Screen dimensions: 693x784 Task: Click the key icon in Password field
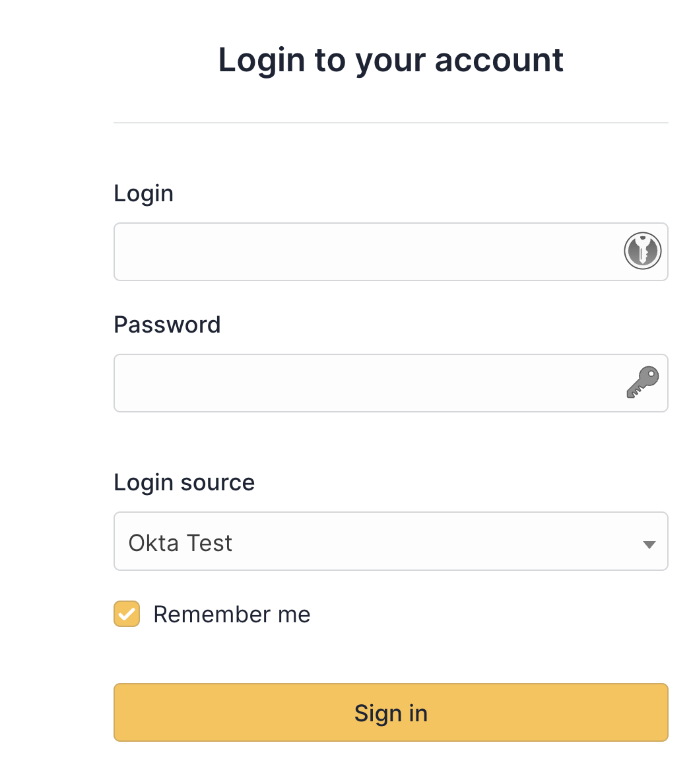click(x=642, y=383)
